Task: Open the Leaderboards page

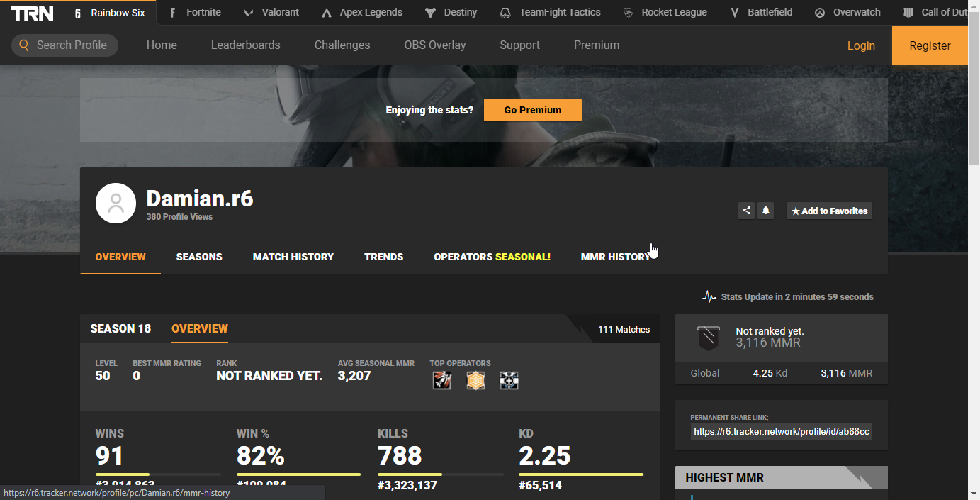Action: [245, 45]
